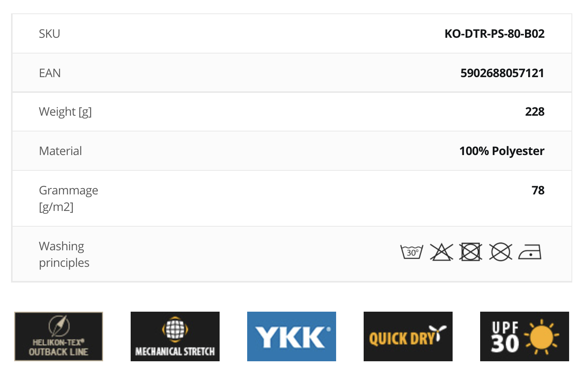Click the SKU value KO-DTR-PS-80-B02
Screen dimensions: 588x377
point(494,34)
